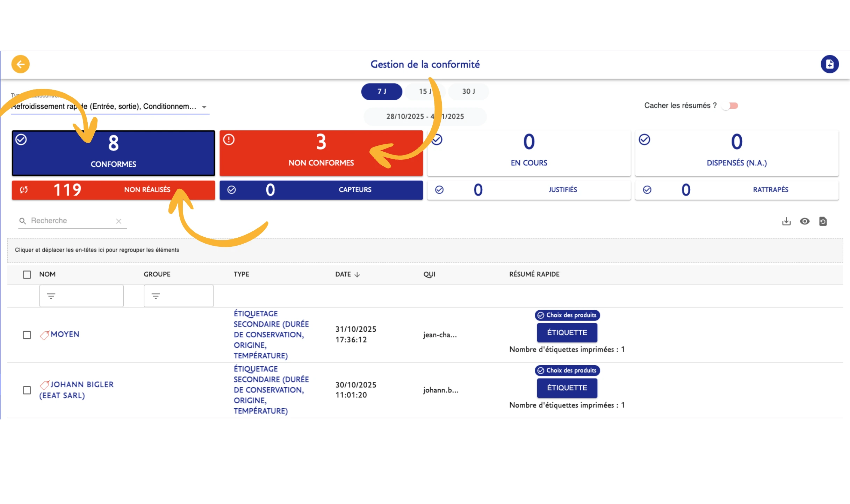The image size is (850, 504).
Task: Click the reset table settings icon
Action: (823, 221)
